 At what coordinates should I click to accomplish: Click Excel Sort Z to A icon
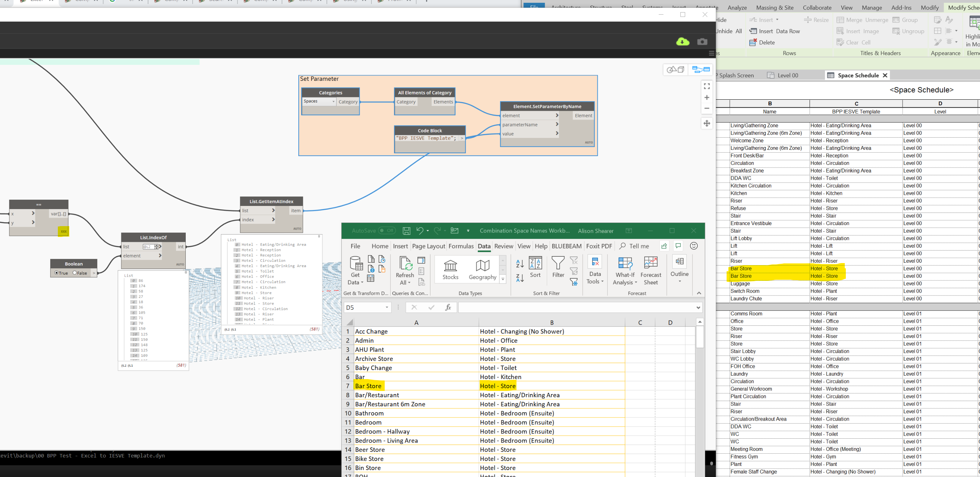(520, 278)
